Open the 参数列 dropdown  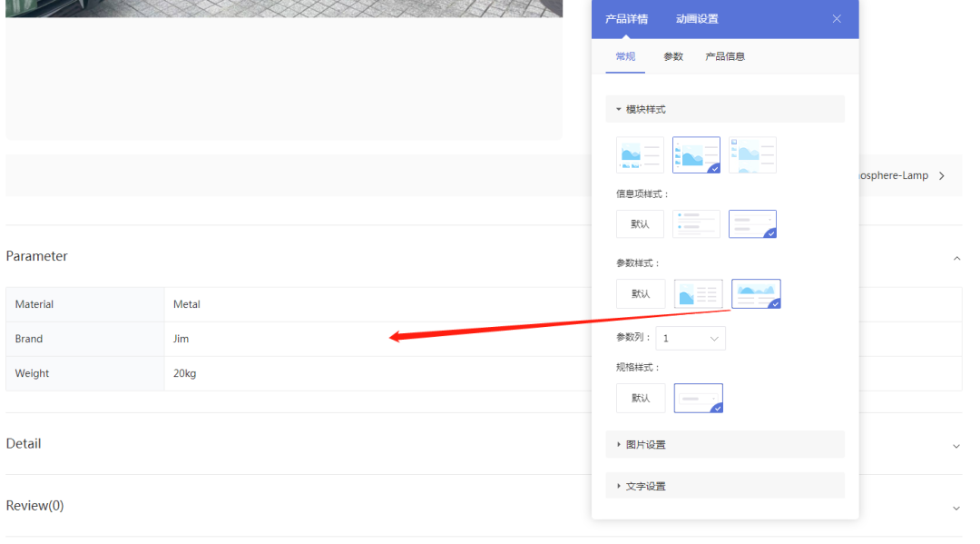(691, 337)
